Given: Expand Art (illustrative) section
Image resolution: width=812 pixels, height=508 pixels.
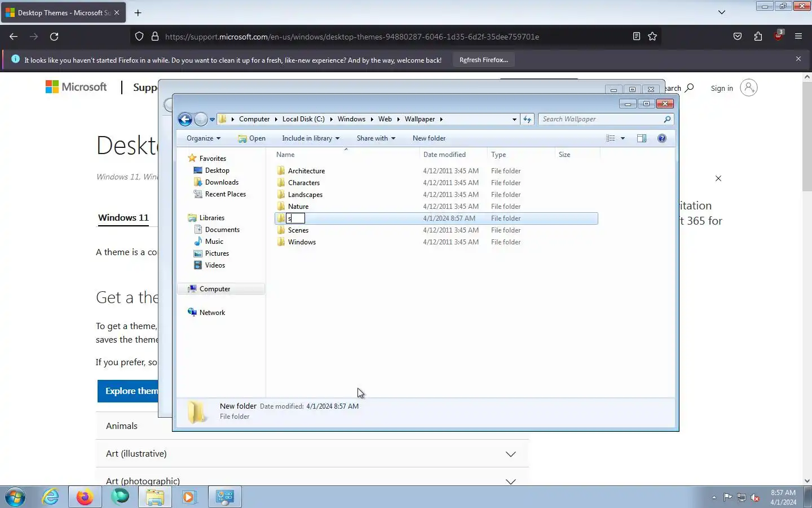Looking at the screenshot, I should coord(312,454).
